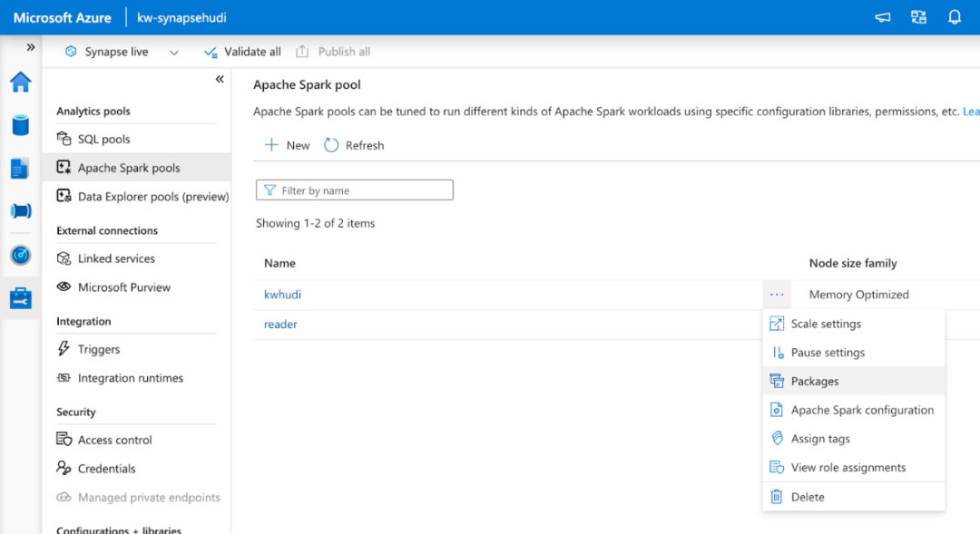Click the Memory Optimized cell for kwhudi
The width and height of the screenshot is (980, 534).
858,294
